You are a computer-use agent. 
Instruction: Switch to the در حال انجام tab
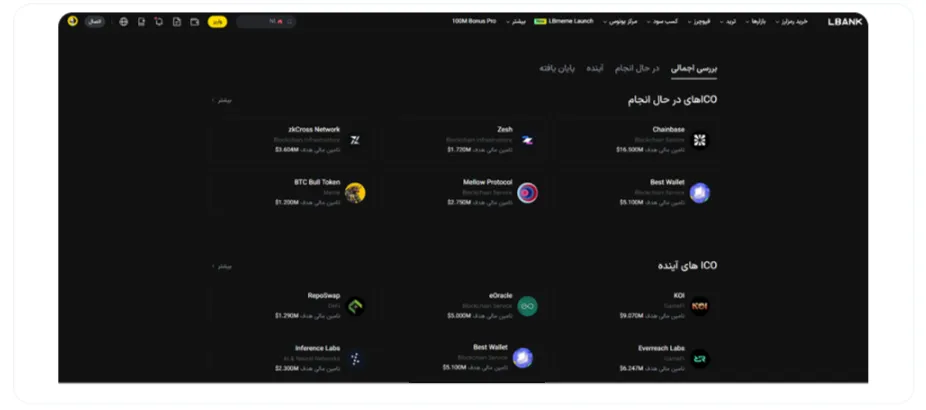click(637, 69)
